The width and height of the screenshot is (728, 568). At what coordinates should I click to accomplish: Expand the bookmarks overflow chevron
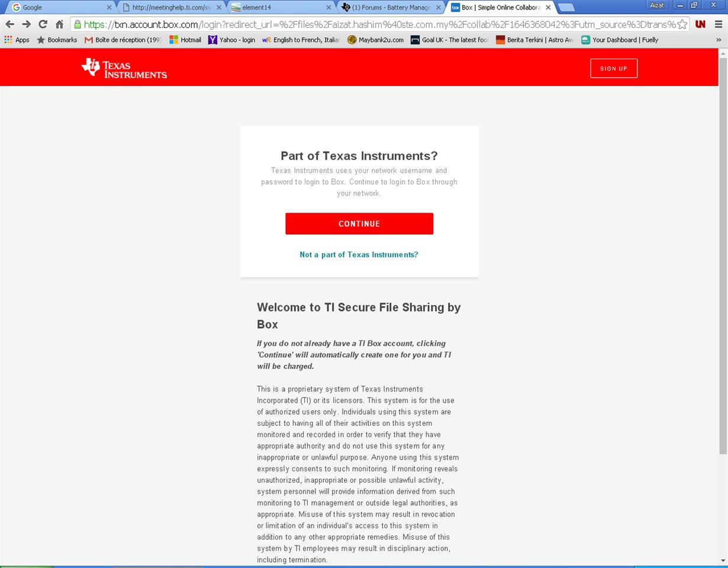tap(719, 40)
